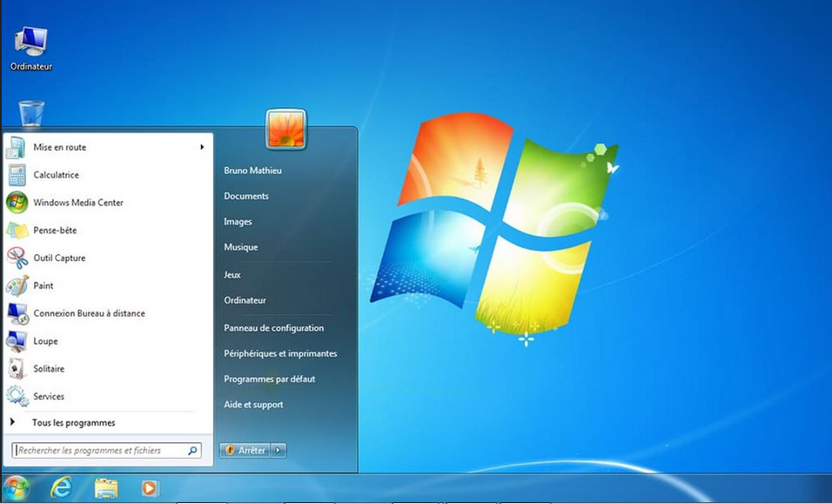Expand the Tous les programmes arrow
The height and width of the screenshot is (504, 832).
13,422
